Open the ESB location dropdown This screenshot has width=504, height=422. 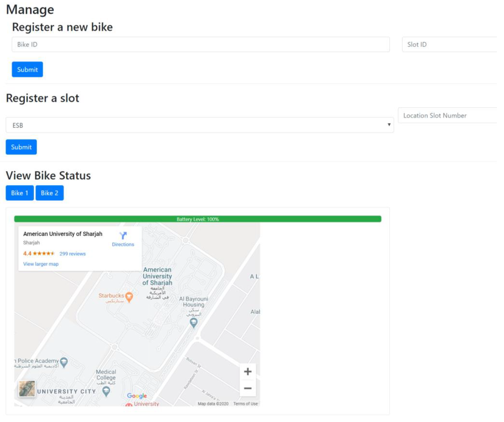coord(200,125)
